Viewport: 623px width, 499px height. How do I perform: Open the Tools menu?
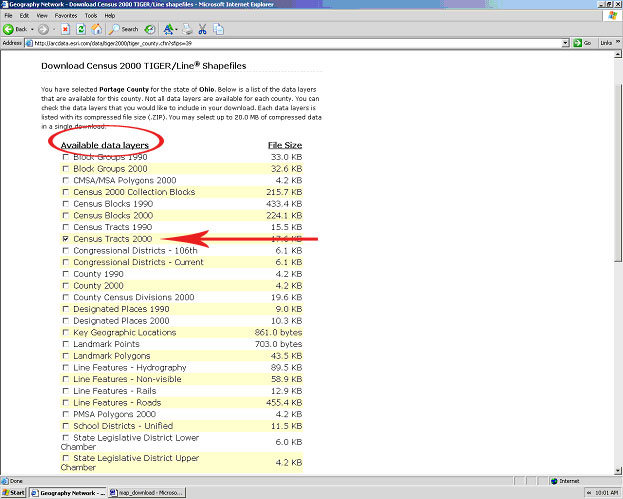click(91, 16)
